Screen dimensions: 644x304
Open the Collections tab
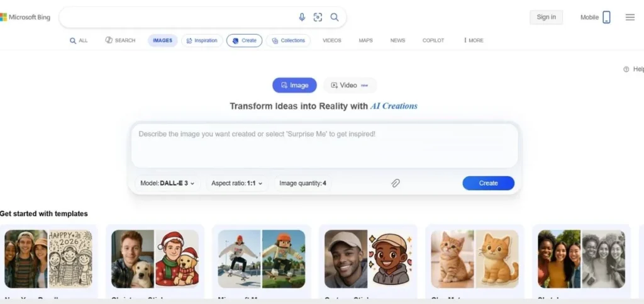288,40
